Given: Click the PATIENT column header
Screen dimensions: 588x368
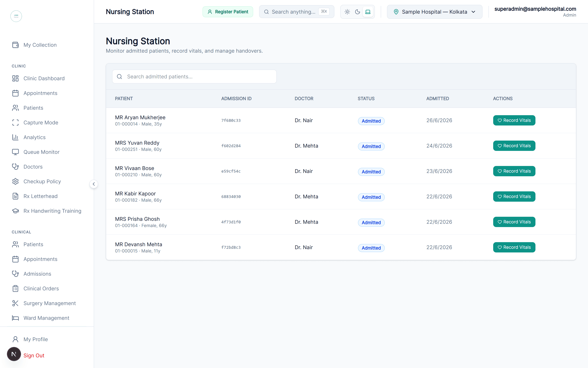Looking at the screenshot, I should pyautogui.click(x=124, y=99).
